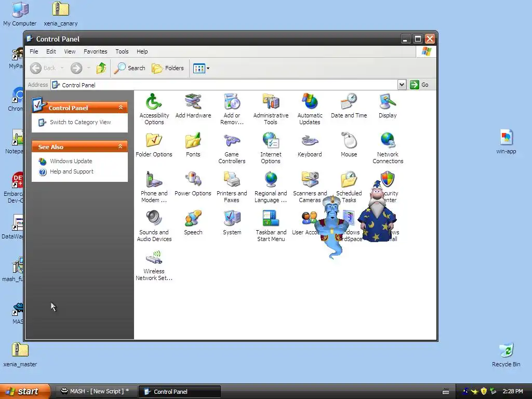Open the Edit menu
Image resolution: width=532 pixels, height=399 pixels.
pos(51,51)
